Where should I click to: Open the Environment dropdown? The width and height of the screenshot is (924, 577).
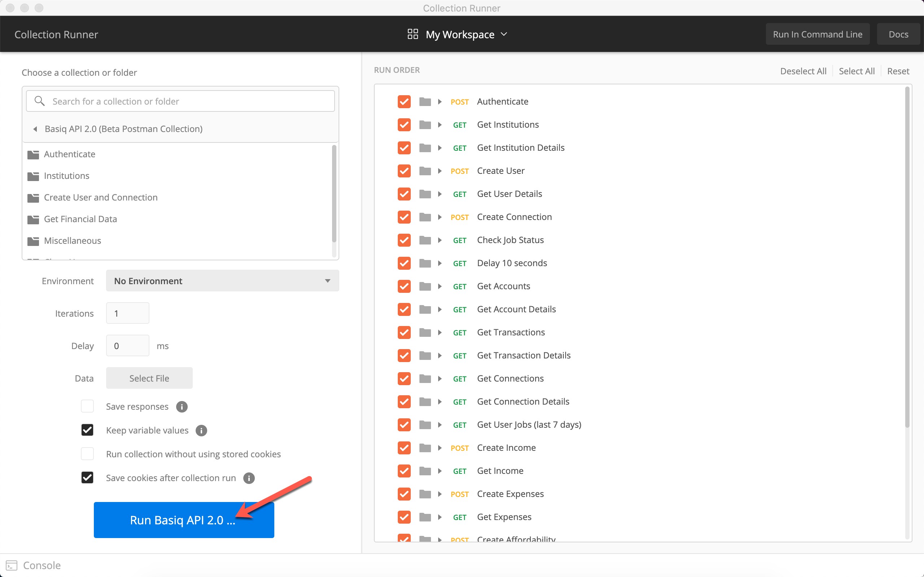coord(222,281)
